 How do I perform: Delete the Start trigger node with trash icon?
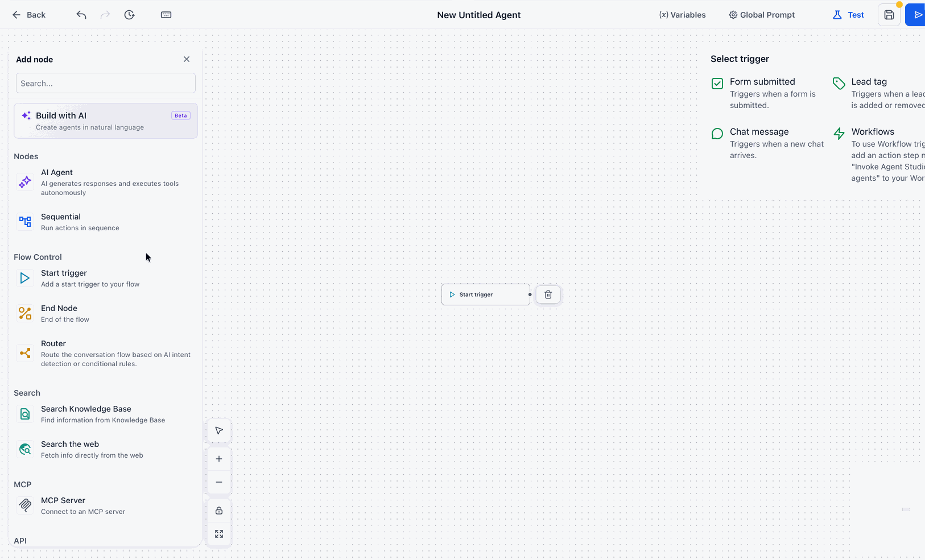[548, 294]
